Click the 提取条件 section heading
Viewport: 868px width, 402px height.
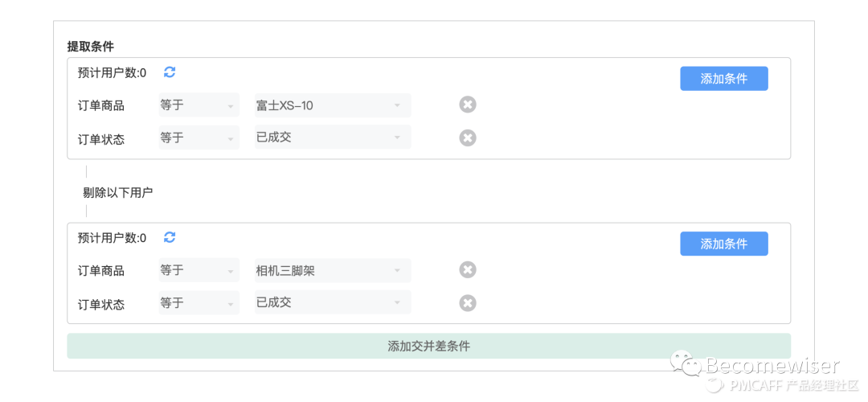coord(91,47)
